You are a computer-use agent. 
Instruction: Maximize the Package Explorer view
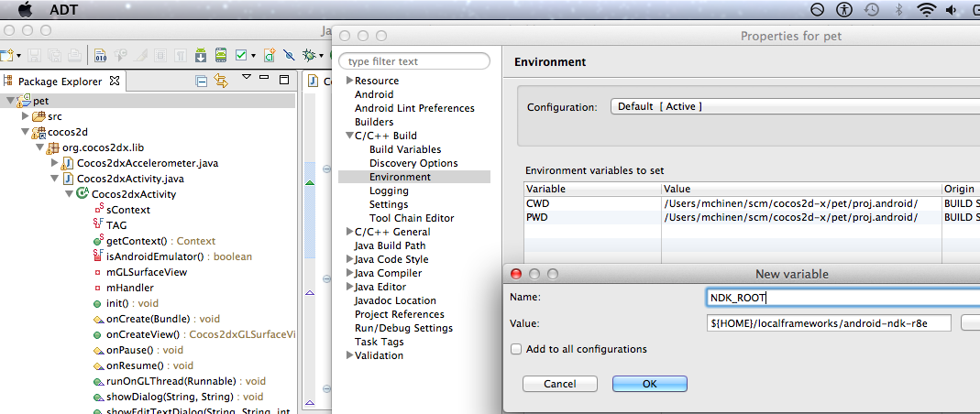284,80
